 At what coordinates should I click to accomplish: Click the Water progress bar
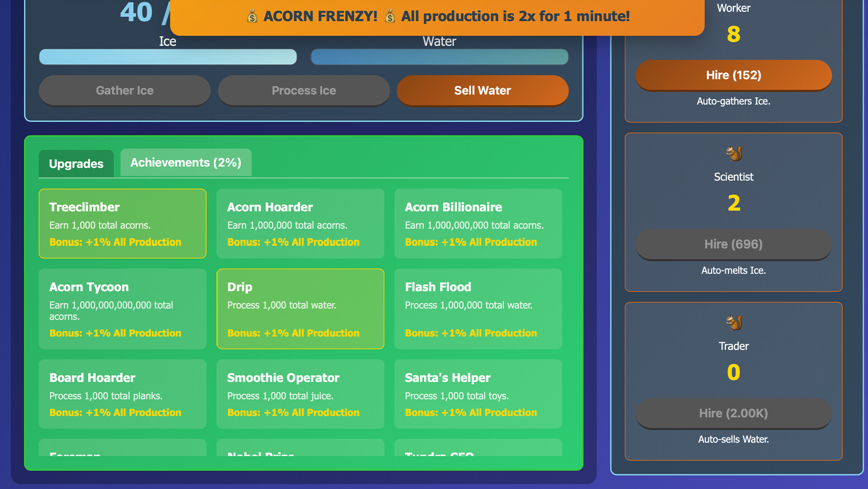click(x=439, y=57)
